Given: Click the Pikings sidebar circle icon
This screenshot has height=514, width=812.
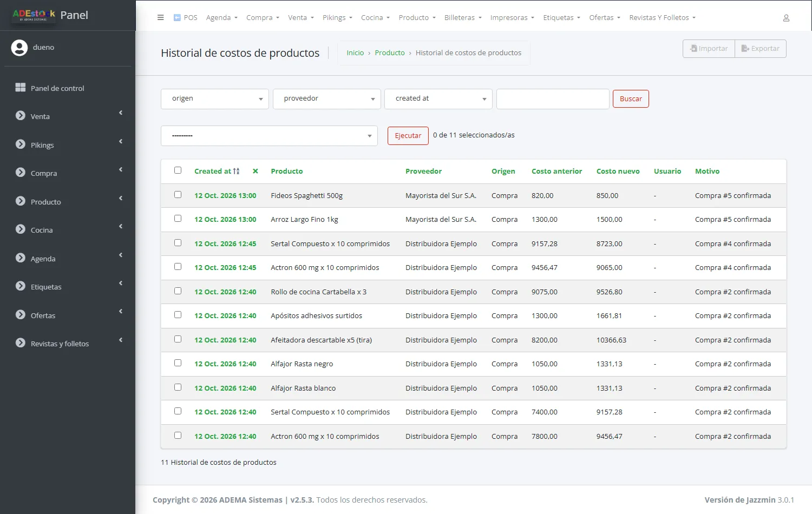Looking at the screenshot, I should [x=21, y=144].
